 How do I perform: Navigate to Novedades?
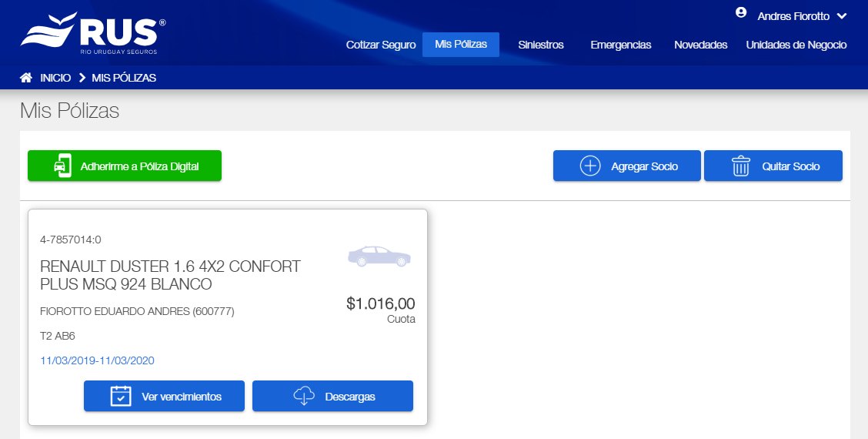tap(700, 45)
